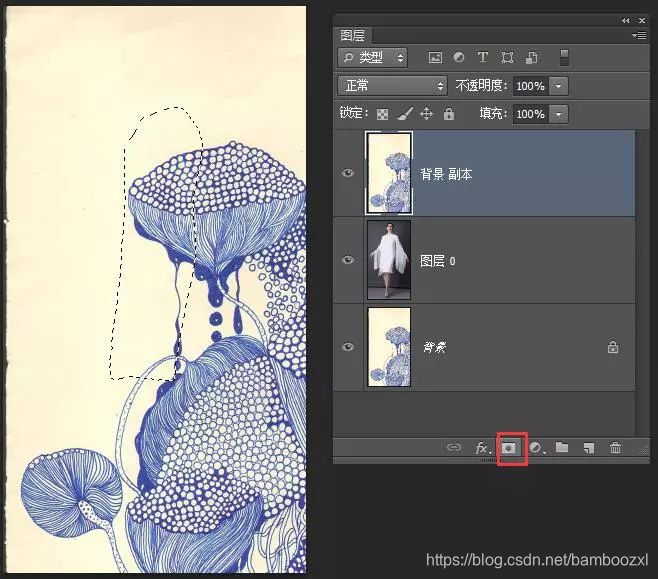Hide the 背景 副本 layer
Screen dimensions: 658x579
click(348, 173)
